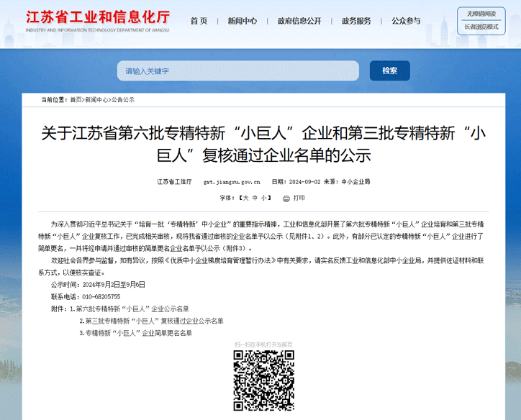Set font size to 大

pyautogui.click(x=245, y=198)
